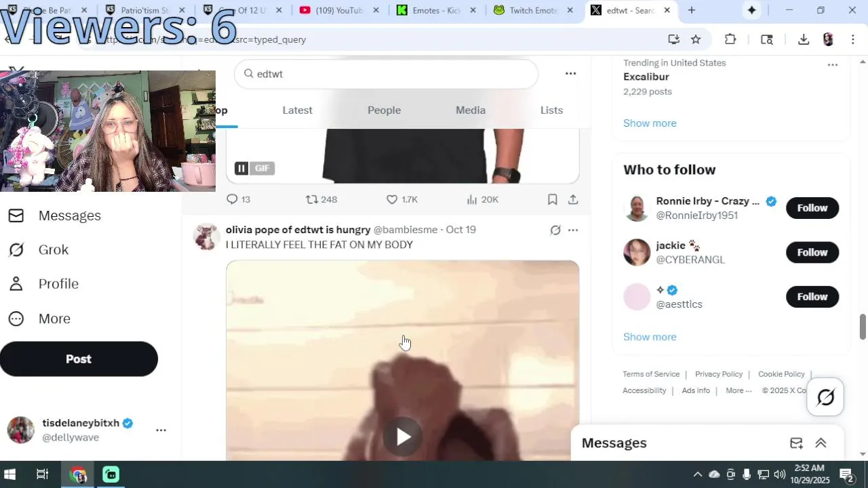Viewport: 868px width, 488px height.
Task: Show hidden system tray icons
Action: [697, 474]
